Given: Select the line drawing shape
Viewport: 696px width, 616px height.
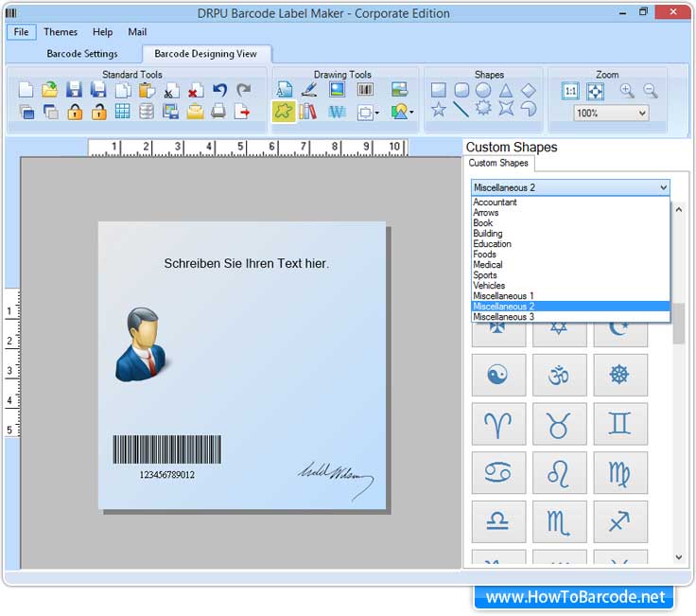Looking at the screenshot, I should click(461, 109).
